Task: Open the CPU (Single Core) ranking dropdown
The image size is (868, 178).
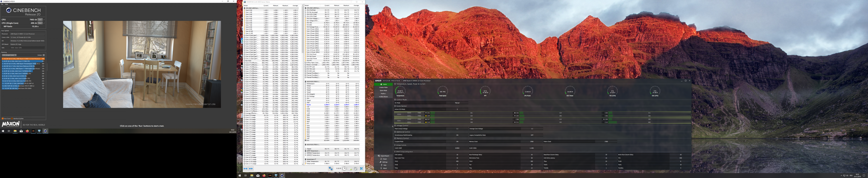Action: pos(9,55)
